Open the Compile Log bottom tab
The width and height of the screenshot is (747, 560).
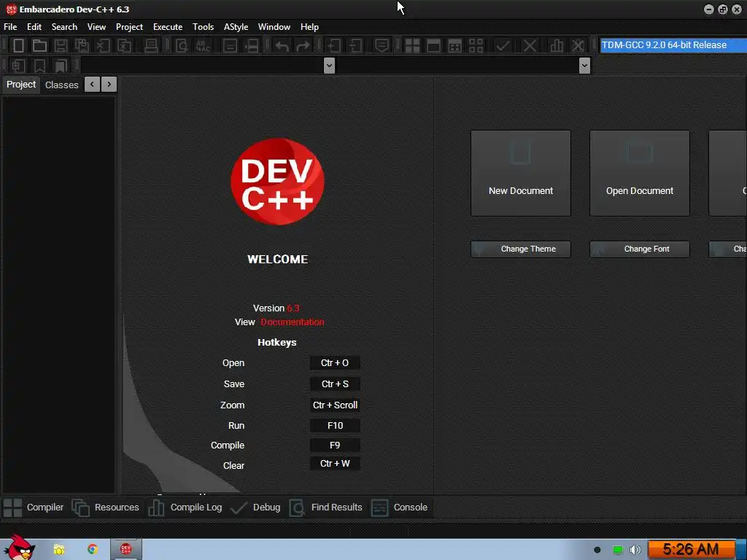[185, 507]
